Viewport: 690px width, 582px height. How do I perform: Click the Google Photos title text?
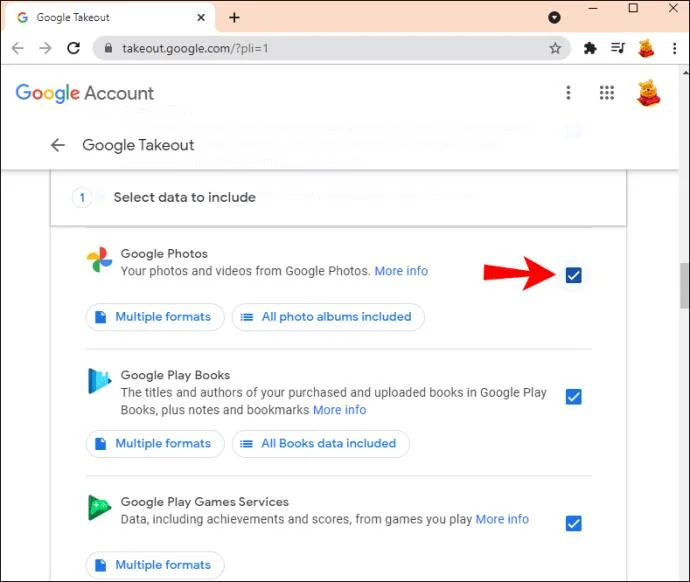(x=164, y=254)
